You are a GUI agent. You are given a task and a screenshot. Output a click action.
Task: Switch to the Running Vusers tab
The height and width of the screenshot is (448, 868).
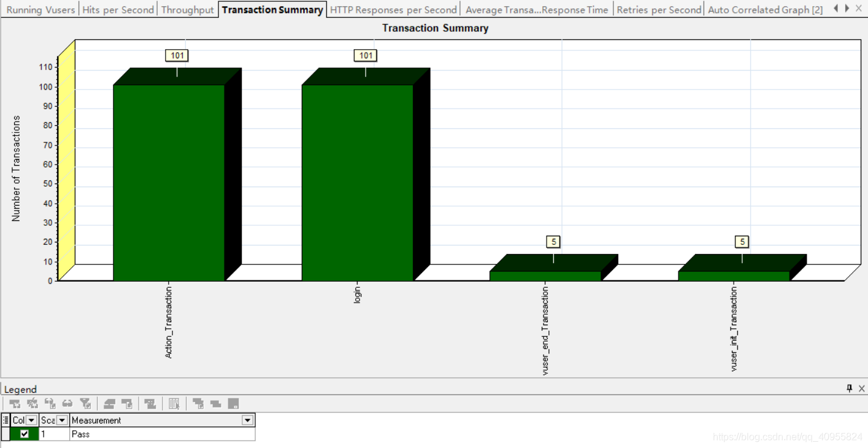40,10
